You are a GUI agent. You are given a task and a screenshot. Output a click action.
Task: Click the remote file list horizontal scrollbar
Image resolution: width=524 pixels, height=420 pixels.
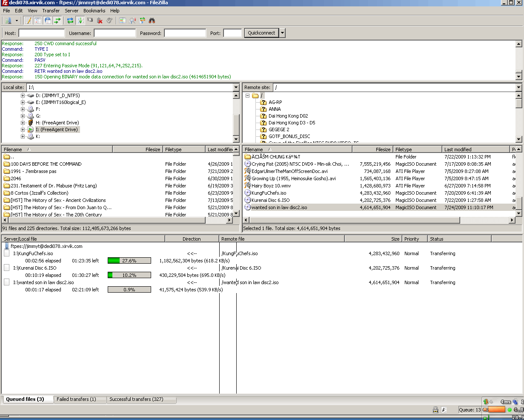click(379, 220)
